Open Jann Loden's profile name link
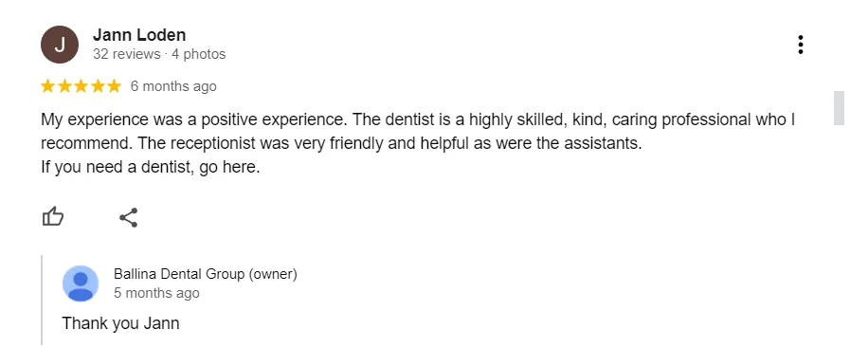This screenshot has height=348, width=868. (x=139, y=35)
